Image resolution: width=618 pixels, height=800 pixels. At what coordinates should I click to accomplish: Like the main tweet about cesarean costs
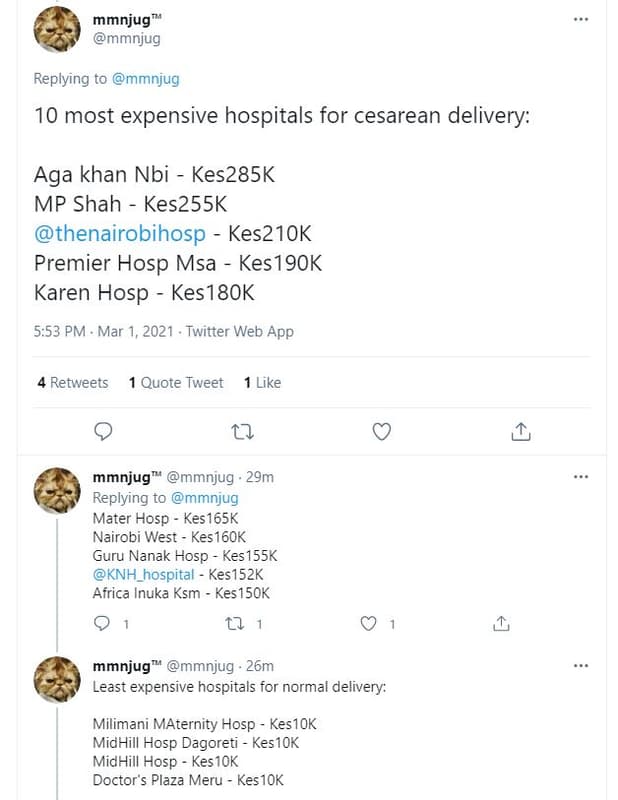click(381, 431)
